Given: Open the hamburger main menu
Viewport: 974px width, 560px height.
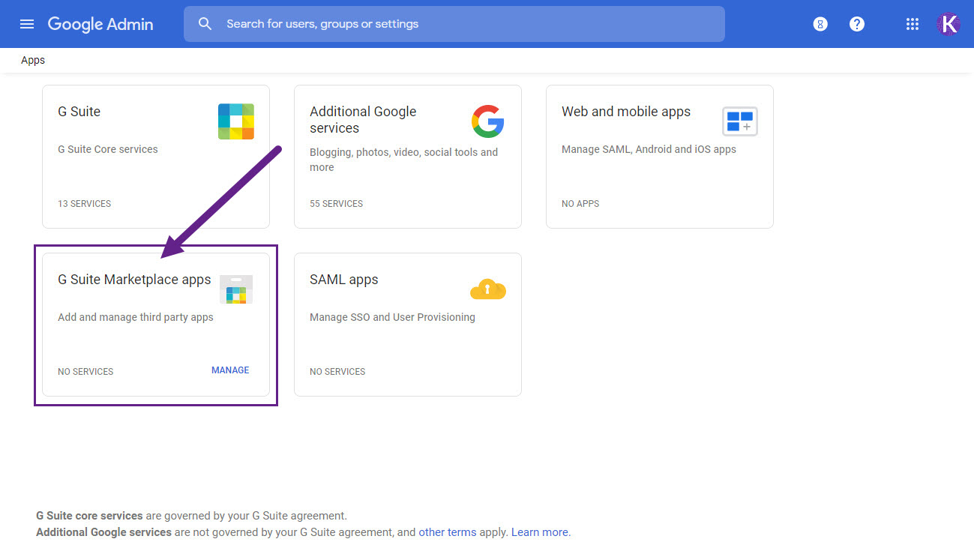Looking at the screenshot, I should 27,24.
